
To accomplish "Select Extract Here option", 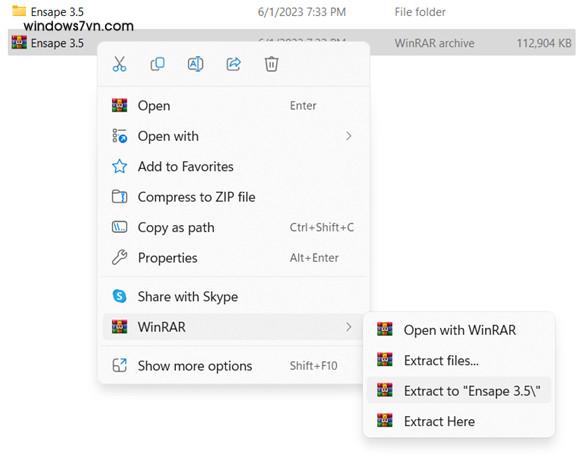I will [x=459, y=421].
